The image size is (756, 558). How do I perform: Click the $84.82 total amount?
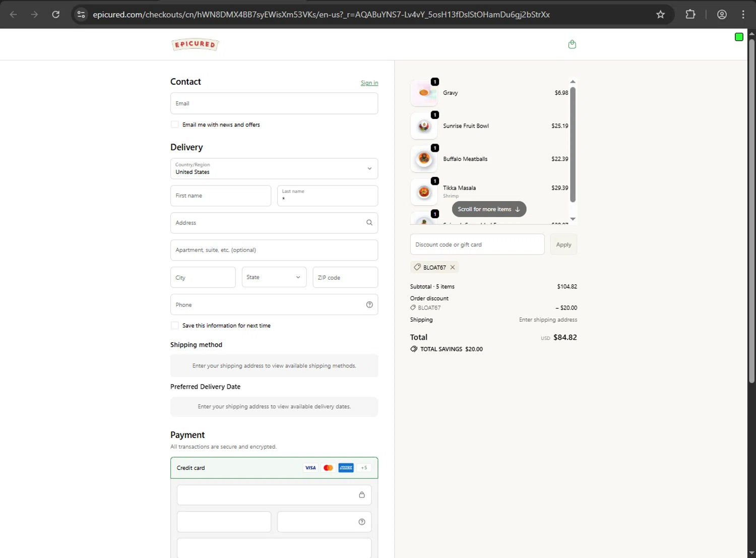[565, 337]
